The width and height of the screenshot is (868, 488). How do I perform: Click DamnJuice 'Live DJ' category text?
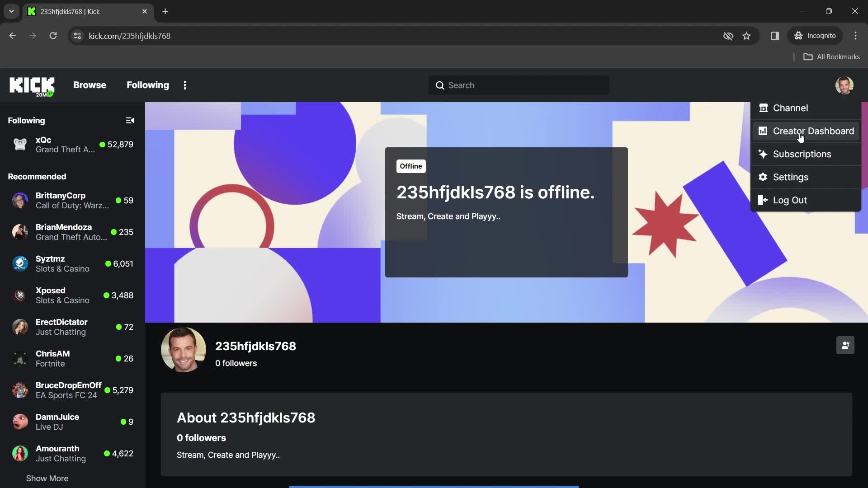coord(49,427)
